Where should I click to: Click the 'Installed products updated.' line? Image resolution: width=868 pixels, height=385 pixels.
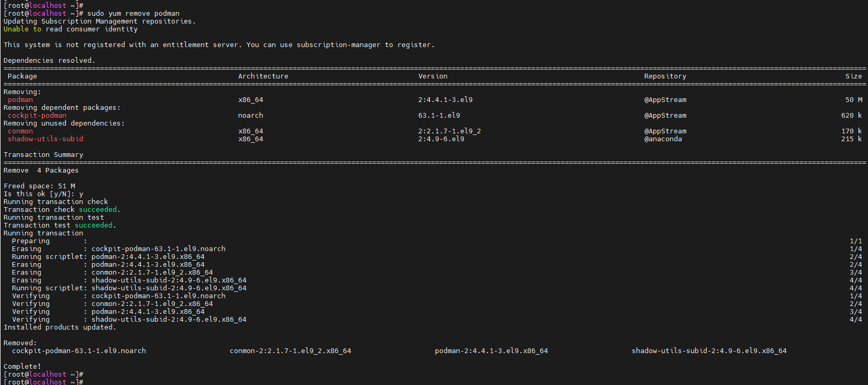pos(60,327)
